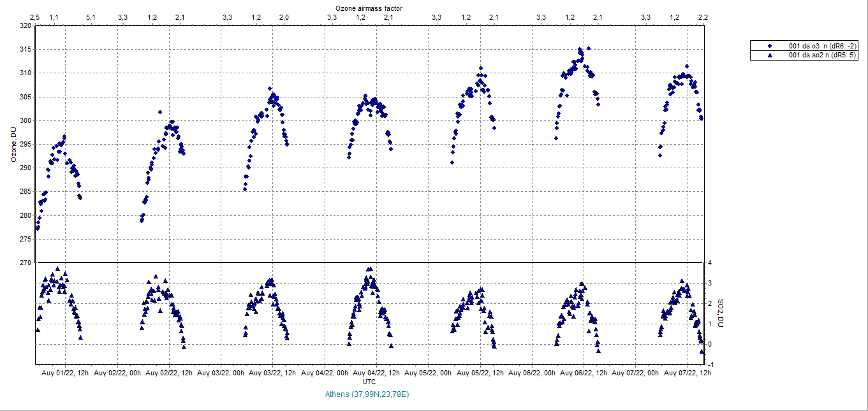Click the diamond marker in the legend
The height and width of the screenshot is (411, 868).
point(770,46)
